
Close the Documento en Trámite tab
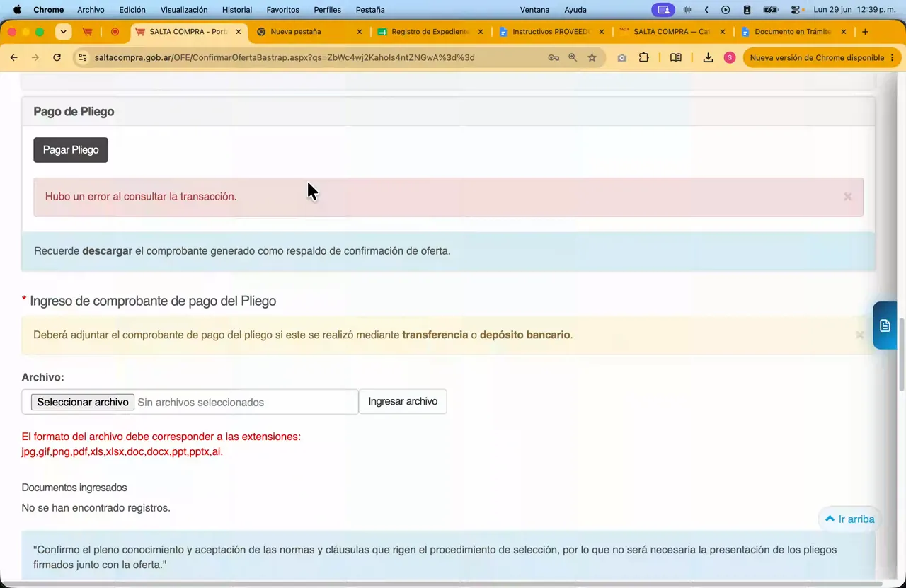[844, 32]
